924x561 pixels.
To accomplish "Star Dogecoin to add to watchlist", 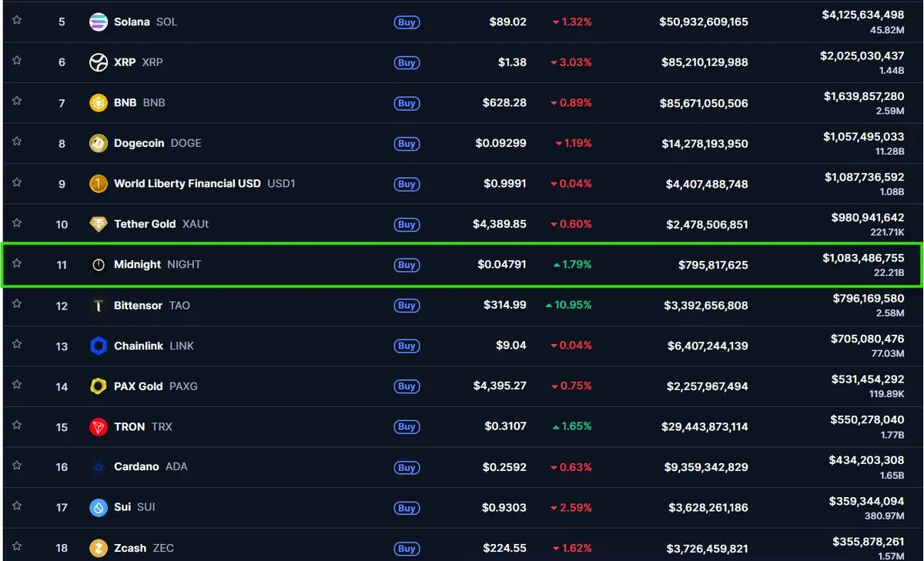I will (17, 142).
